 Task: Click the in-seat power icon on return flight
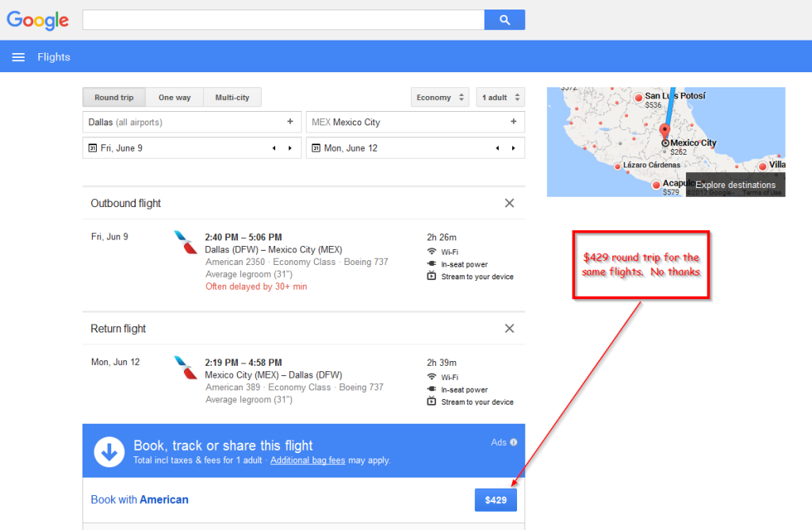pyautogui.click(x=431, y=390)
